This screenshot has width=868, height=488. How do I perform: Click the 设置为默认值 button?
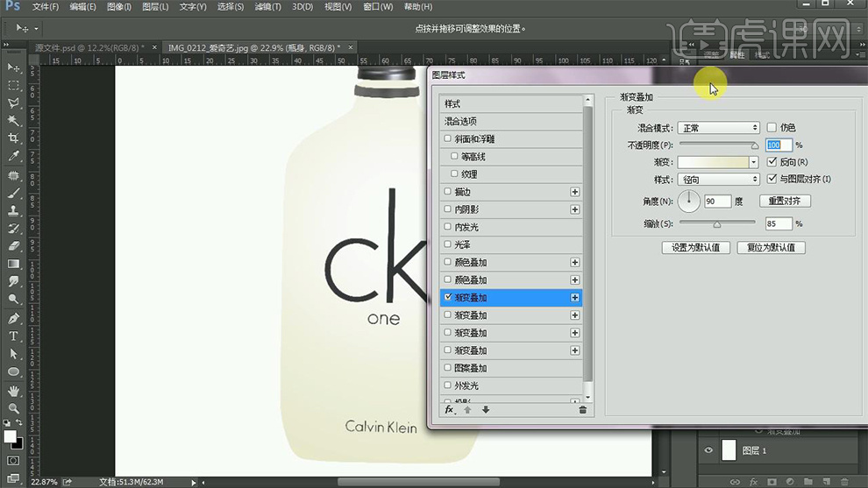(x=695, y=247)
